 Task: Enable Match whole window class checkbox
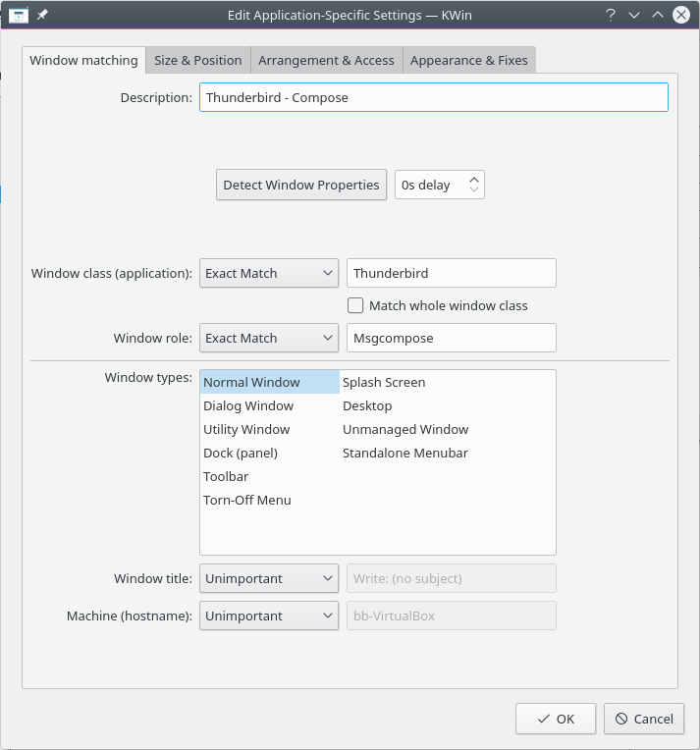[355, 305]
